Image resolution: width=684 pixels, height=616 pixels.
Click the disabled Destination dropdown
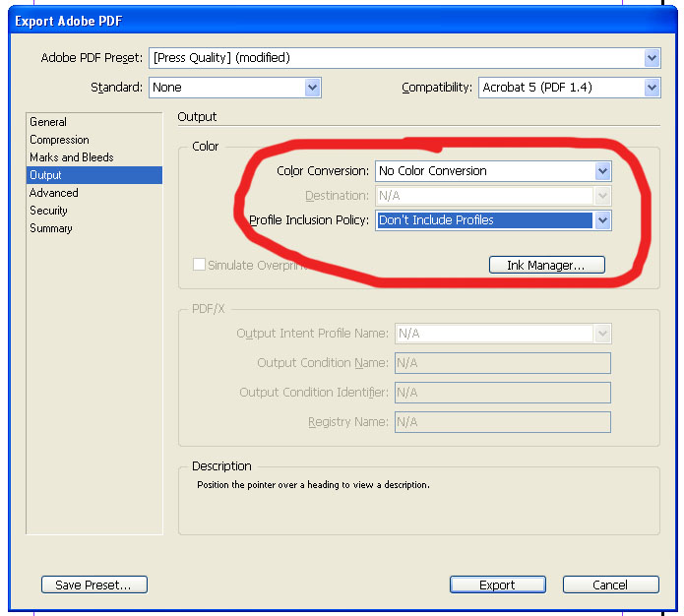coord(493,196)
